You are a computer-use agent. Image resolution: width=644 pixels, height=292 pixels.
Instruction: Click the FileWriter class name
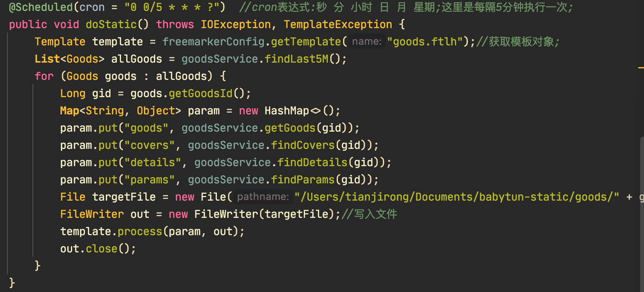click(92, 214)
